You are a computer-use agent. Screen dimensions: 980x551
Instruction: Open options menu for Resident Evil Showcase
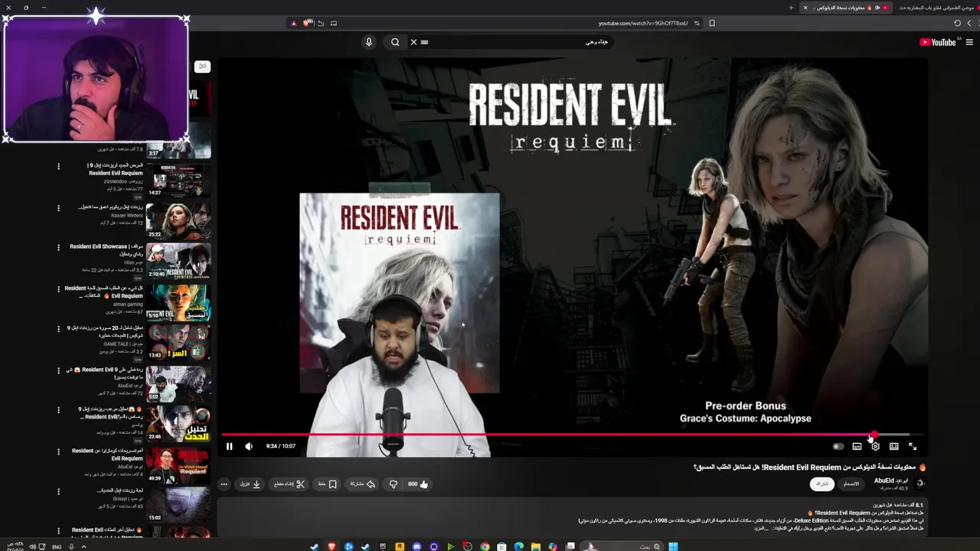pos(58,247)
